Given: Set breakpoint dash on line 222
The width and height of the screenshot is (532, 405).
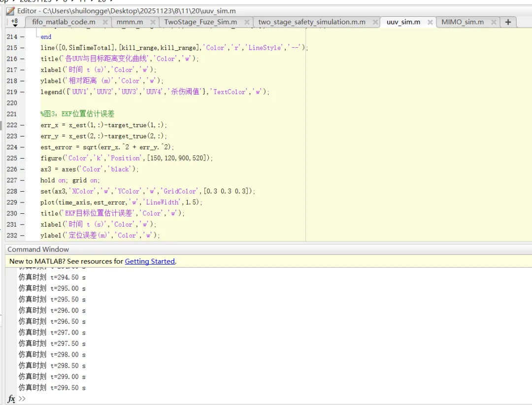Looking at the screenshot, I should (22, 125).
